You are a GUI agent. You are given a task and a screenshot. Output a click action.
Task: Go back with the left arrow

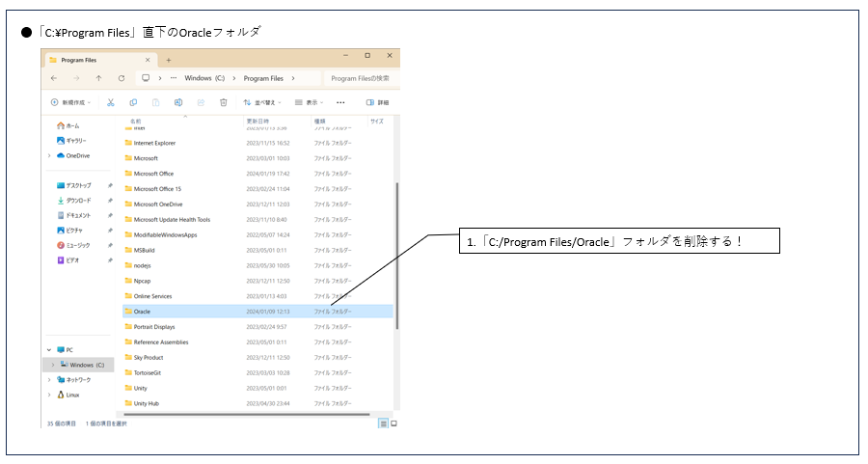(54, 79)
